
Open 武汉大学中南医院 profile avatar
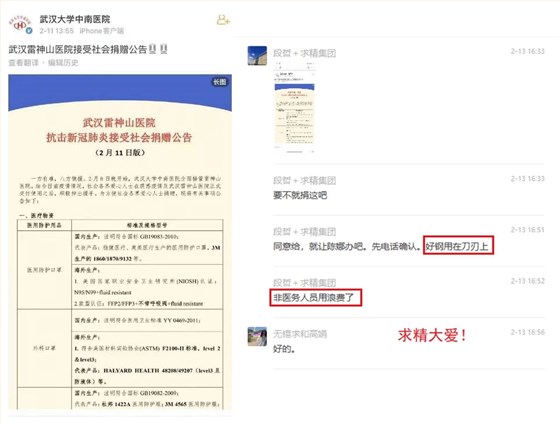[x=20, y=24]
